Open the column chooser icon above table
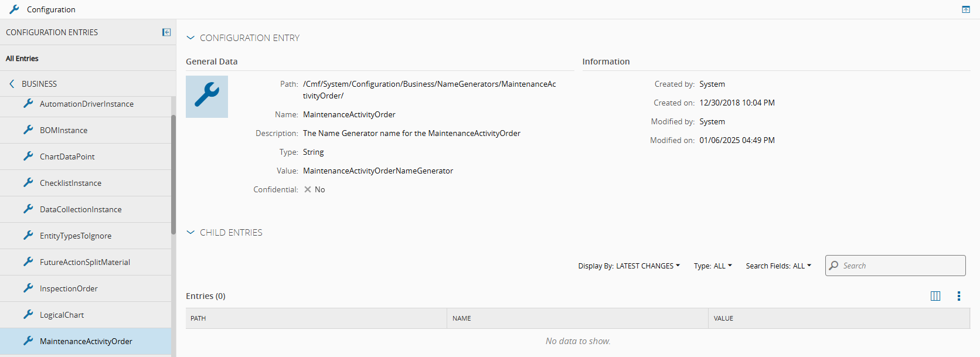The width and height of the screenshot is (980, 357). click(x=935, y=296)
